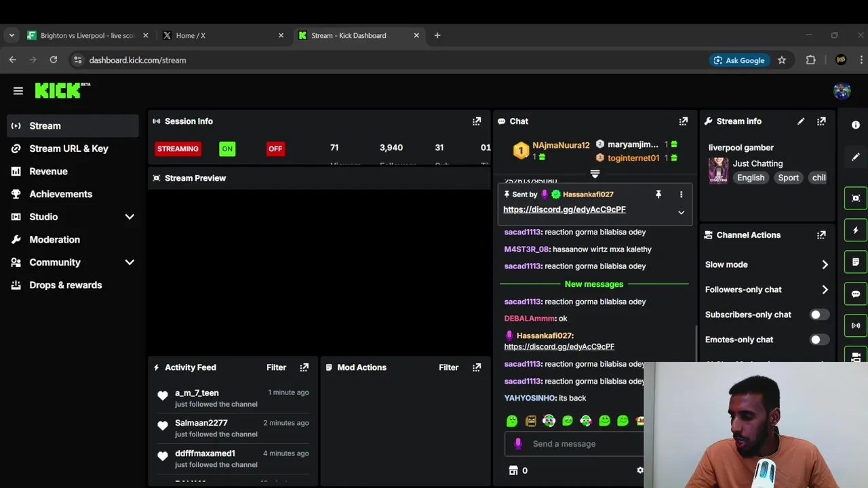This screenshot has height=488, width=868.
Task: Open the Revenue page
Action: [73, 171]
